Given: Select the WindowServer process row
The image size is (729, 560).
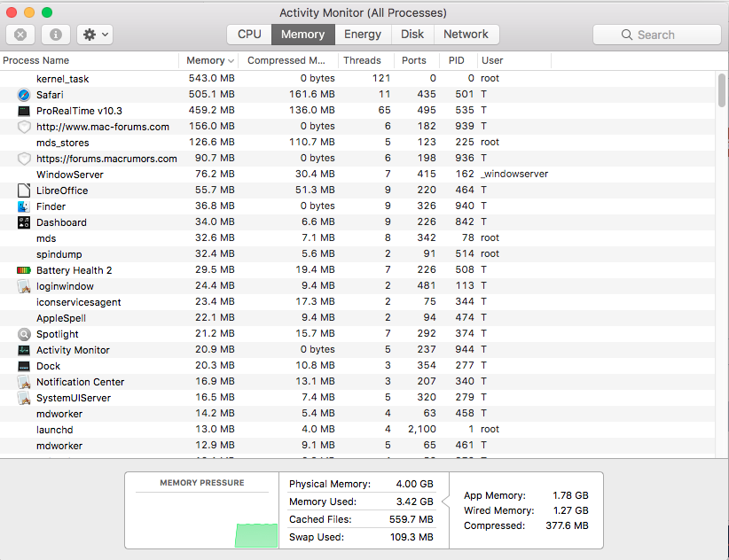Looking at the screenshot, I should [357, 175].
